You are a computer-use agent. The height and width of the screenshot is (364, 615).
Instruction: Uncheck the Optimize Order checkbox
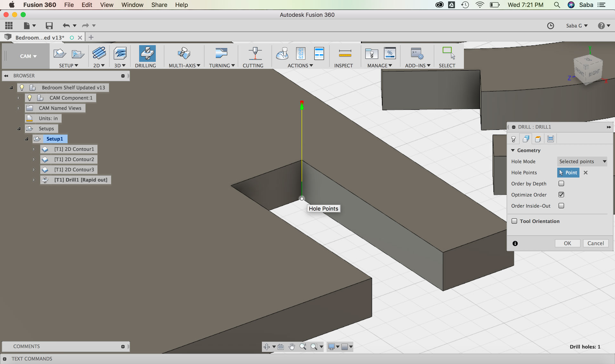point(561,195)
